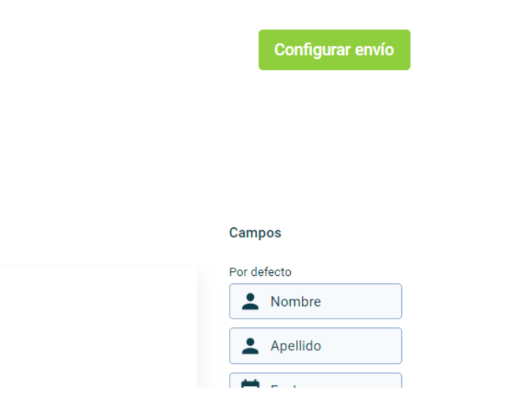Click the Apellido text label
The width and height of the screenshot is (511, 420).
(x=295, y=346)
